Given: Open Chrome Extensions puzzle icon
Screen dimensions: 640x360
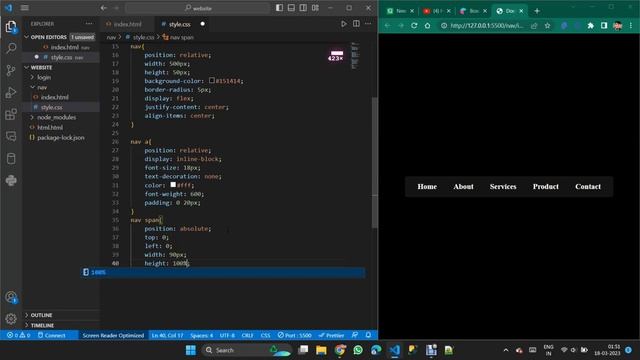Looking at the screenshot, I should 590,25.
